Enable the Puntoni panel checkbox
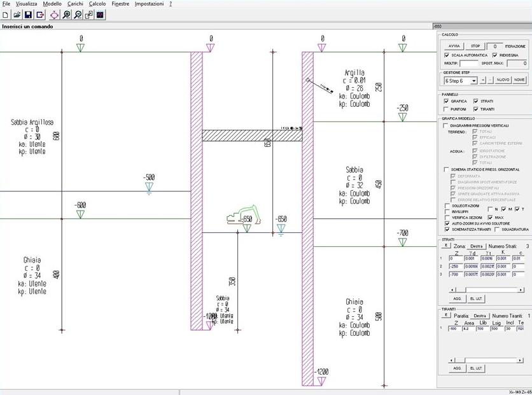This screenshot has width=532, height=395. click(x=446, y=109)
